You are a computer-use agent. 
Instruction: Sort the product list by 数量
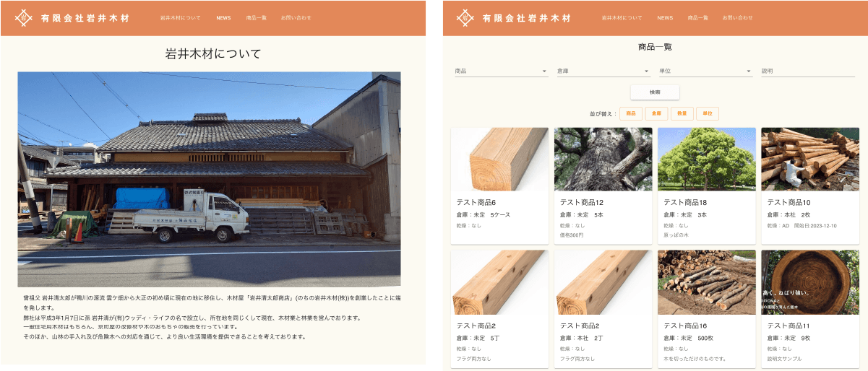680,113
